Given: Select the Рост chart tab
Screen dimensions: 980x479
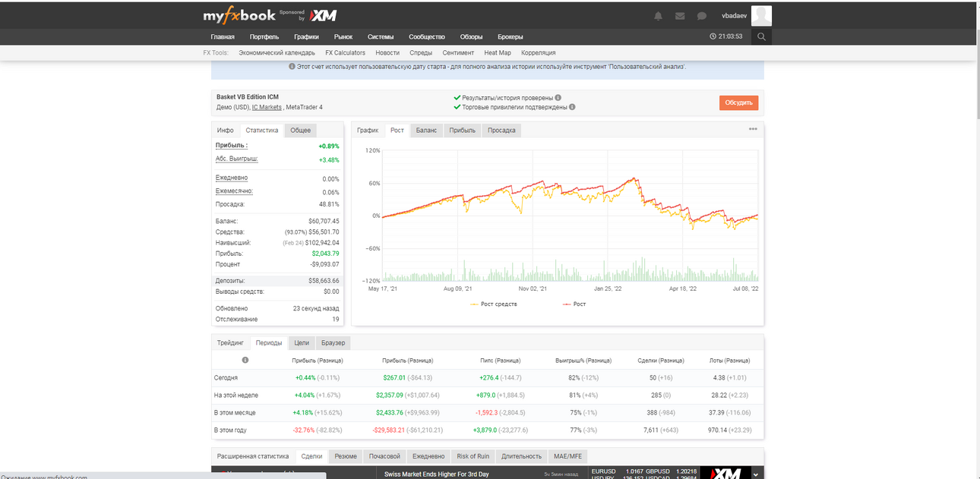Looking at the screenshot, I should coord(397,131).
